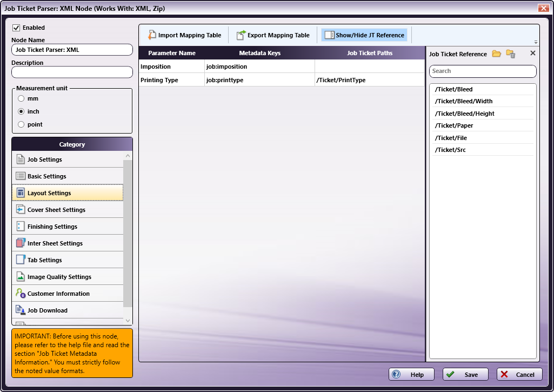The height and width of the screenshot is (392, 554).
Task: Click the Save button
Action: coord(465,374)
